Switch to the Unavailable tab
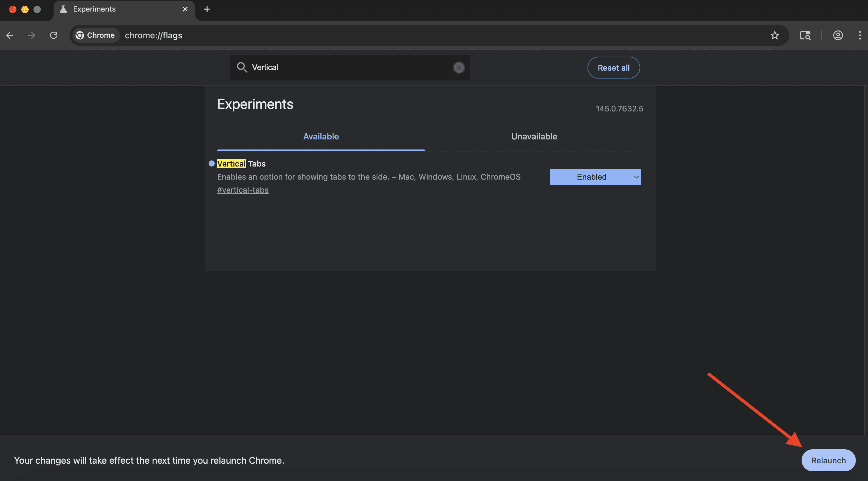Viewport: 868px width, 481px height. [534, 136]
